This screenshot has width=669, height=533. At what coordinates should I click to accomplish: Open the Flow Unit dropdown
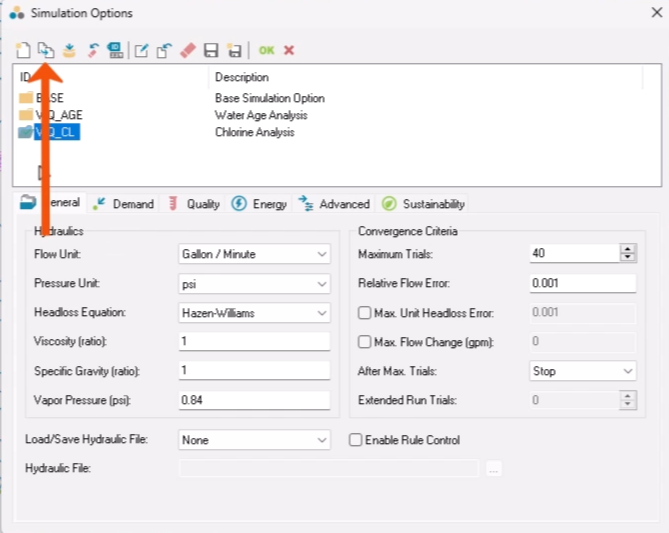tap(254, 254)
